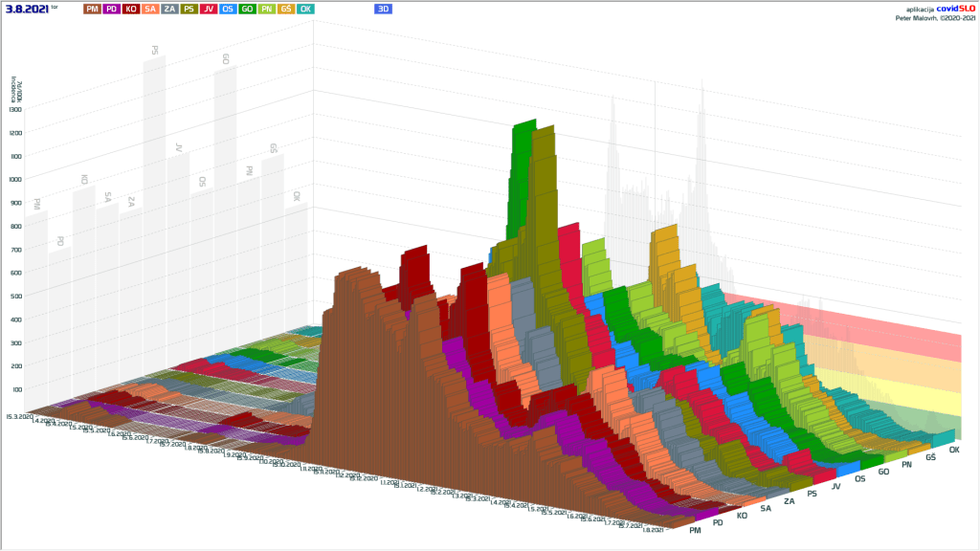Switch the view with the 3D button
980x551 pixels.
pos(383,9)
